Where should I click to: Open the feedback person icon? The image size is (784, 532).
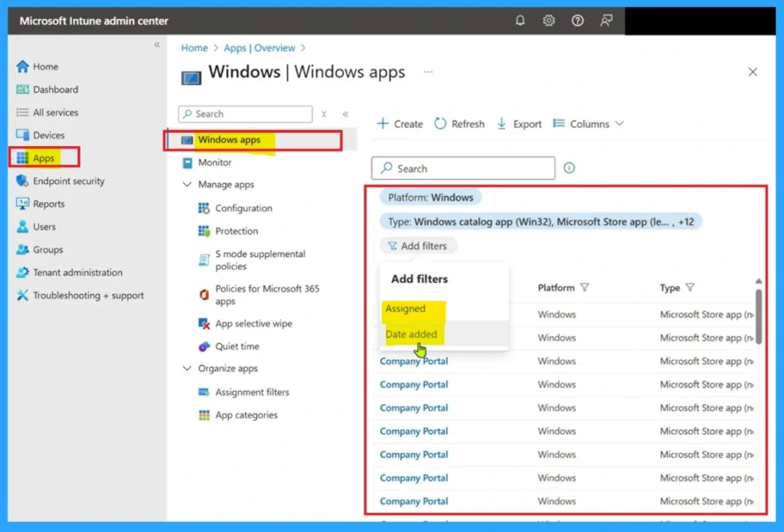coord(606,21)
